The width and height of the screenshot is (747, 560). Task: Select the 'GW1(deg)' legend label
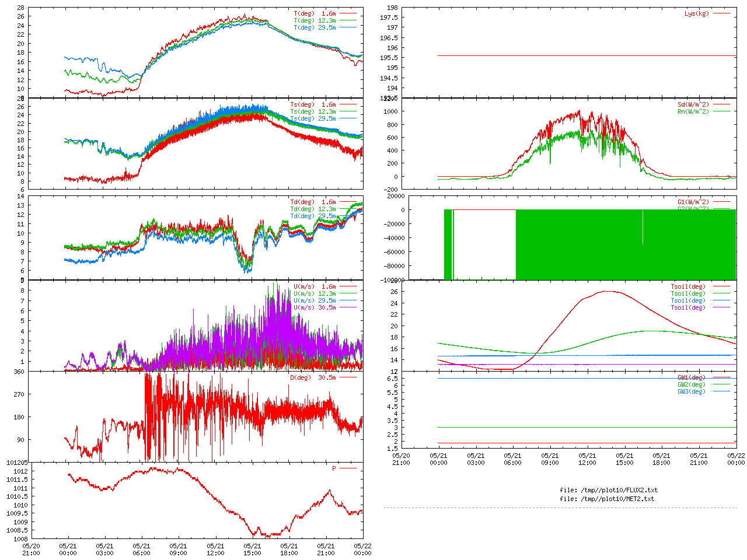[692, 378]
